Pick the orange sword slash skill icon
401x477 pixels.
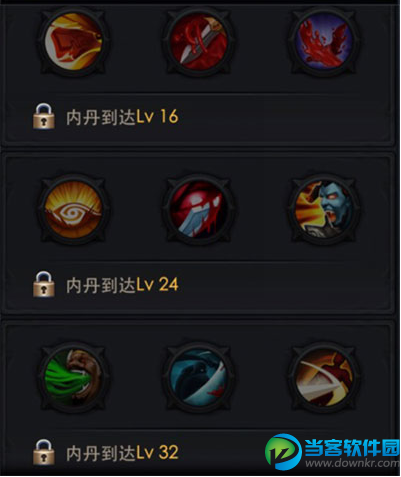[x=324, y=377]
